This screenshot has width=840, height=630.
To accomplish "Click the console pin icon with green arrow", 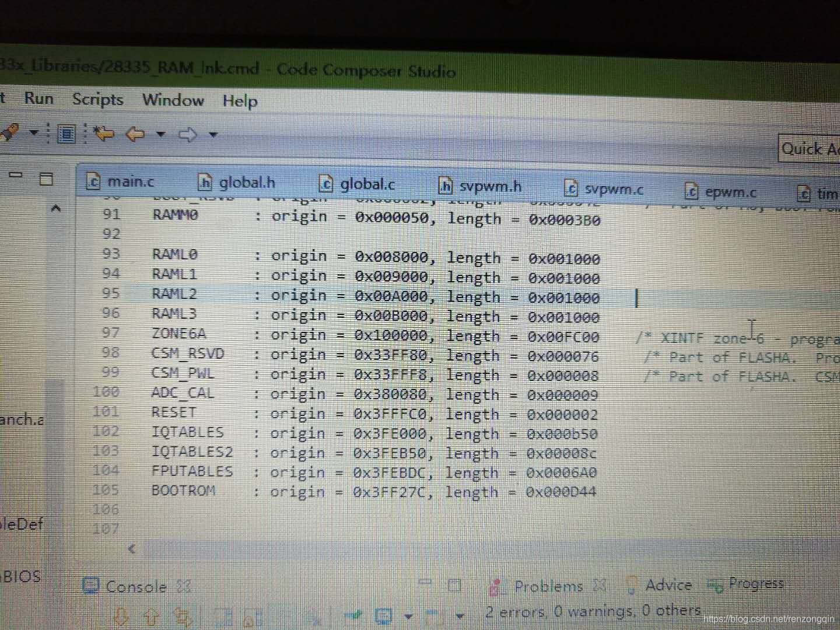I will (x=354, y=616).
